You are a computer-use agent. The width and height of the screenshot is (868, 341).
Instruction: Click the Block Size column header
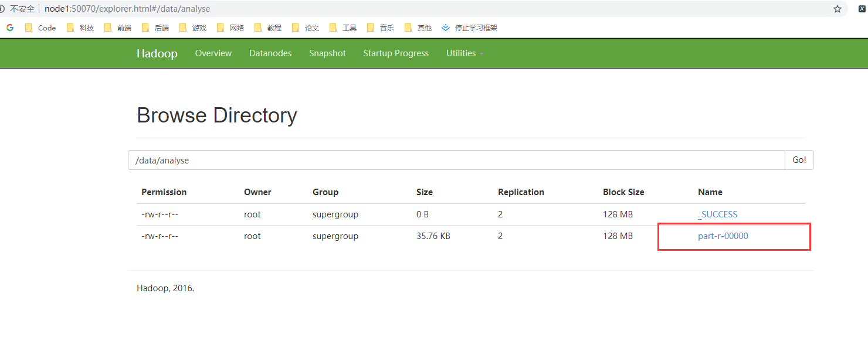(623, 192)
